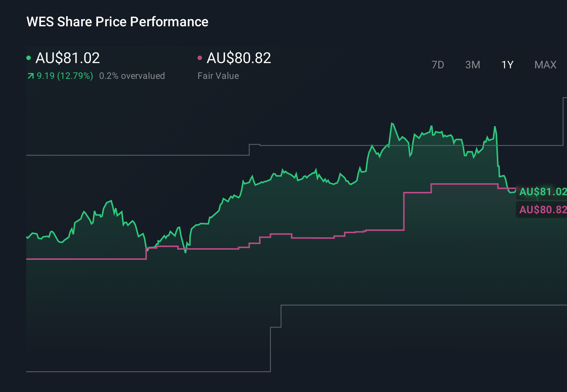The height and width of the screenshot is (392, 567).
Task: Select the 7D time range tab
Action: click(x=438, y=65)
